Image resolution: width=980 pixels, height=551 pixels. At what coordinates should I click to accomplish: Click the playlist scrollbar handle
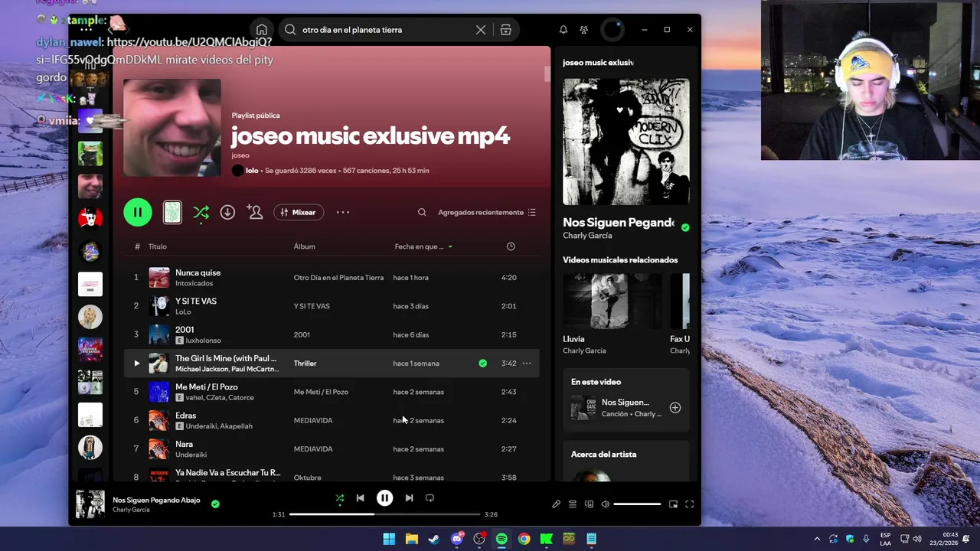pyautogui.click(x=547, y=74)
